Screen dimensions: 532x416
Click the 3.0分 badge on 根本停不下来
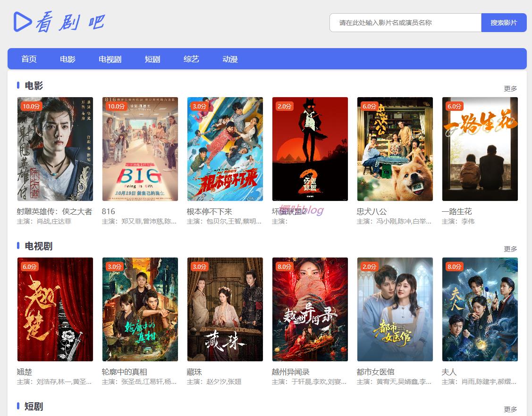(x=200, y=106)
